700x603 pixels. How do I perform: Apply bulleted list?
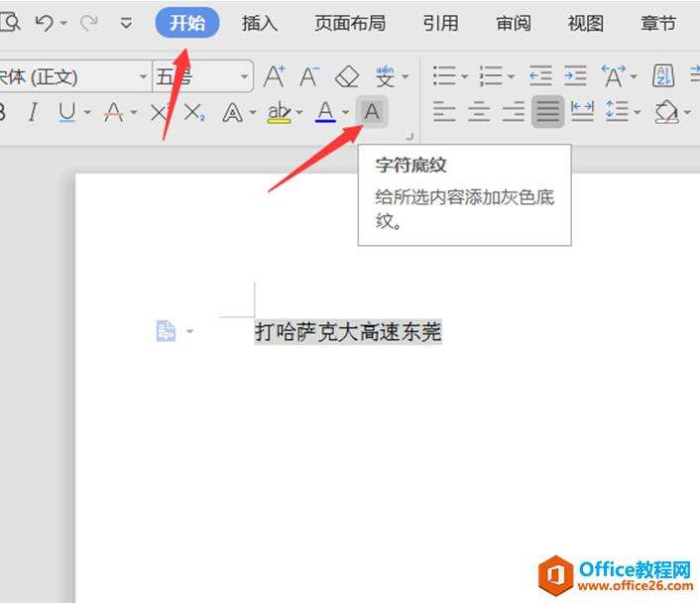[444, 76]
